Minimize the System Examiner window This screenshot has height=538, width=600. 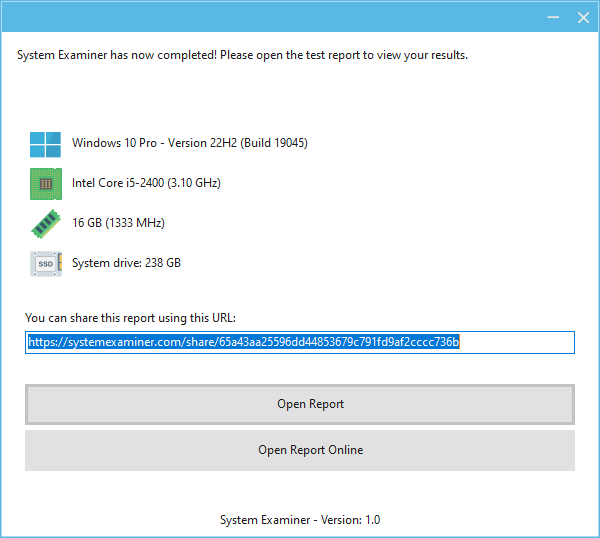553,17
